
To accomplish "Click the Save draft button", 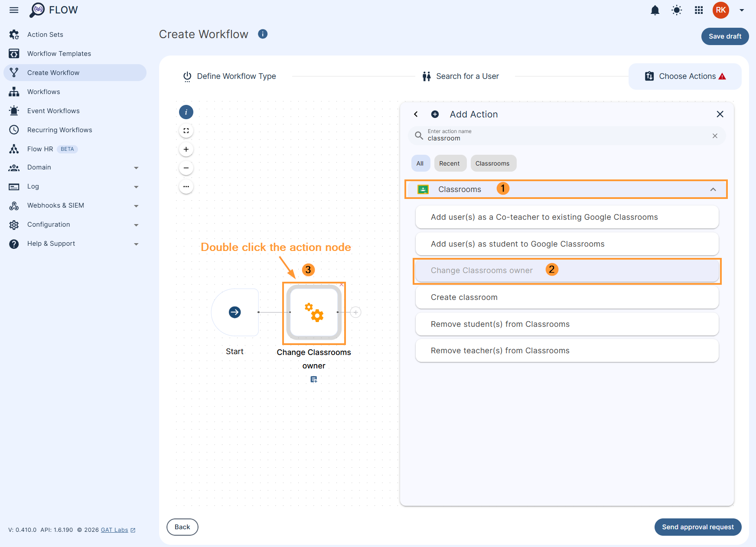I will (725, 36).
